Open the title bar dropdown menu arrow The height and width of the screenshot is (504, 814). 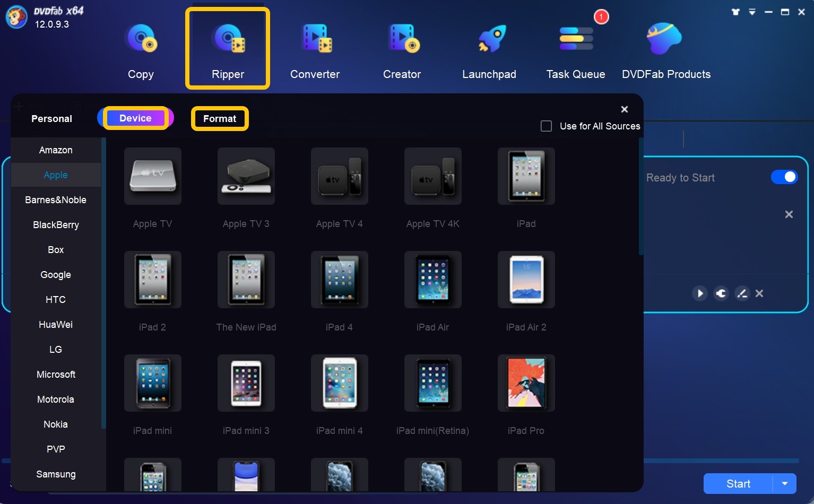752,12
